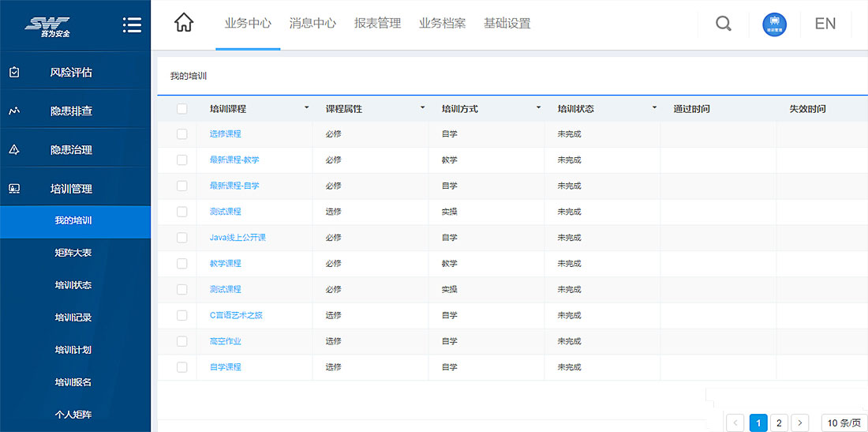Open search with the magnifier icon

click(723, 24)
